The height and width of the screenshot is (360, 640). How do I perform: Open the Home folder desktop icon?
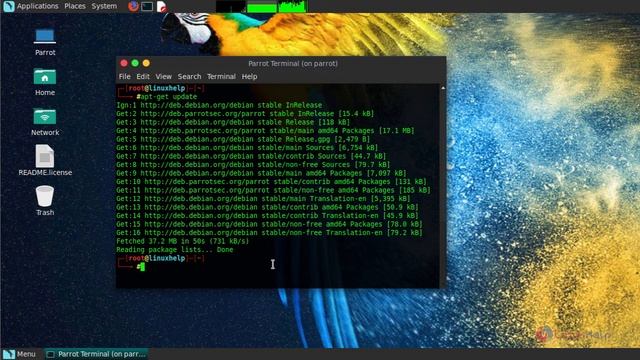pyautogui.click(x=44, y=82)
